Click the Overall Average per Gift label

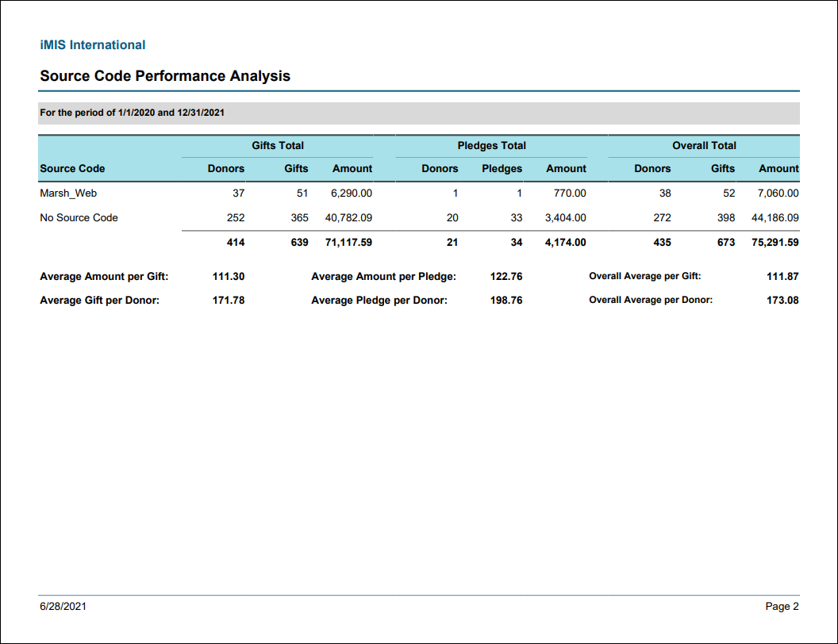[x=645, y=276]
